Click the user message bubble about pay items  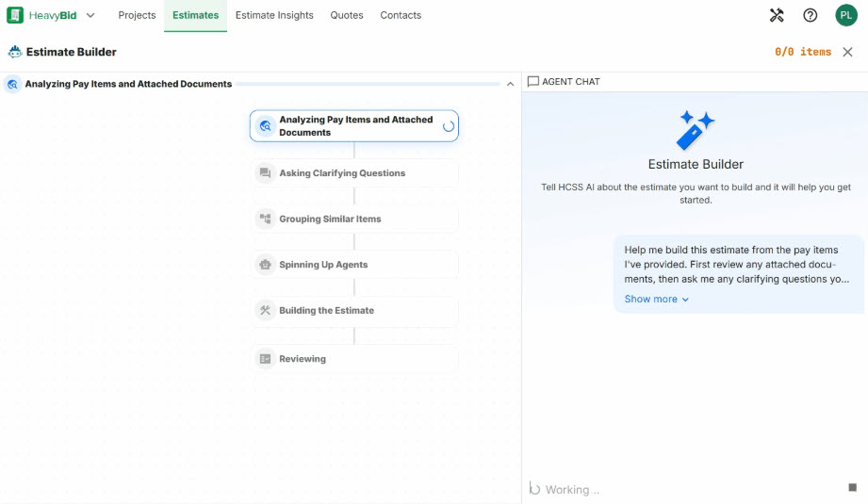(x=739, y=274)
